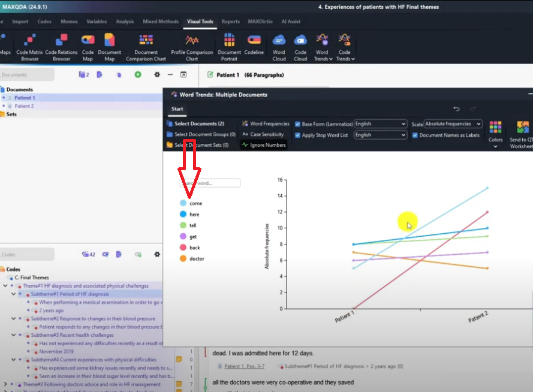Click the Documents search field
Viewport: 533px width, 392px height.
(26, 75)
